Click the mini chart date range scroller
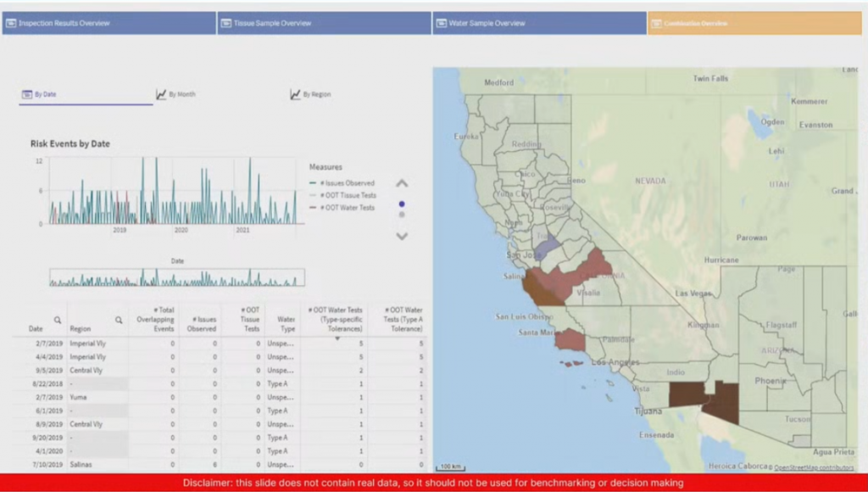 tap(177, 277)
